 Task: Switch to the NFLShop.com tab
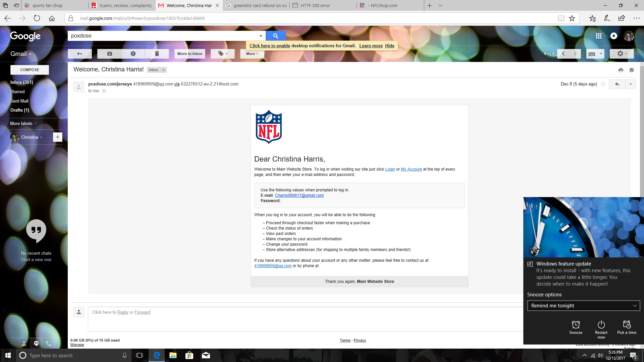[x=390, y=5]
